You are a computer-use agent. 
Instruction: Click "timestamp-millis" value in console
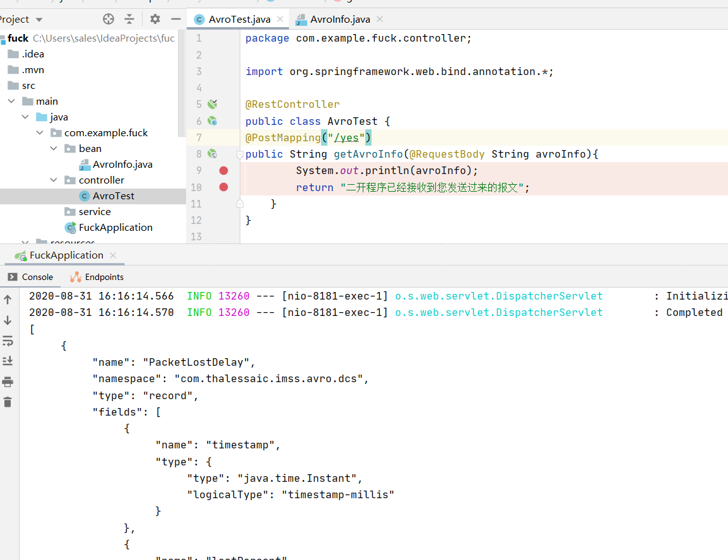pos(338,494)
